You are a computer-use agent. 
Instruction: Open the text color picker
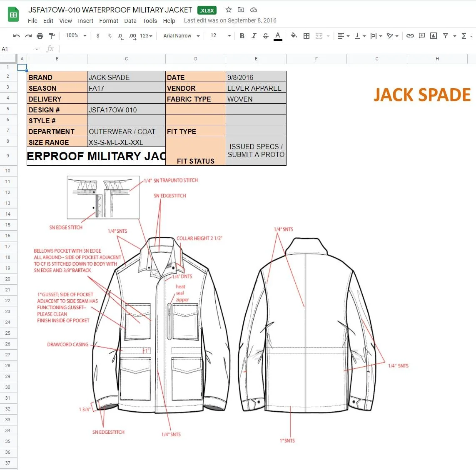coord(278,36)
